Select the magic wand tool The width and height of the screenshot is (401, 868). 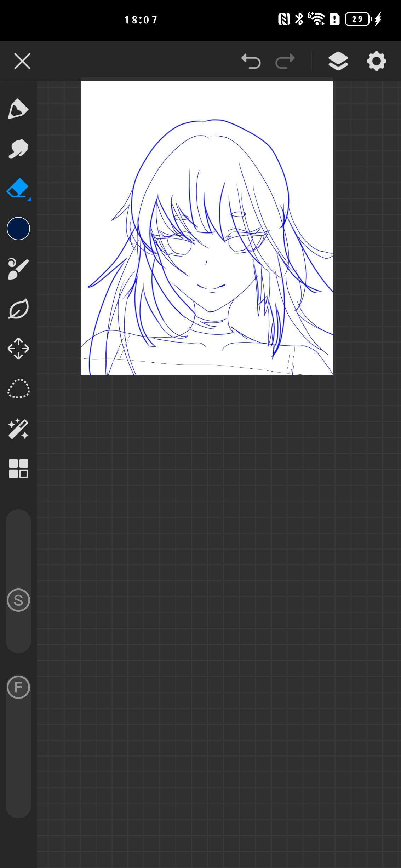pyautogui.click(x=18, y=429)
